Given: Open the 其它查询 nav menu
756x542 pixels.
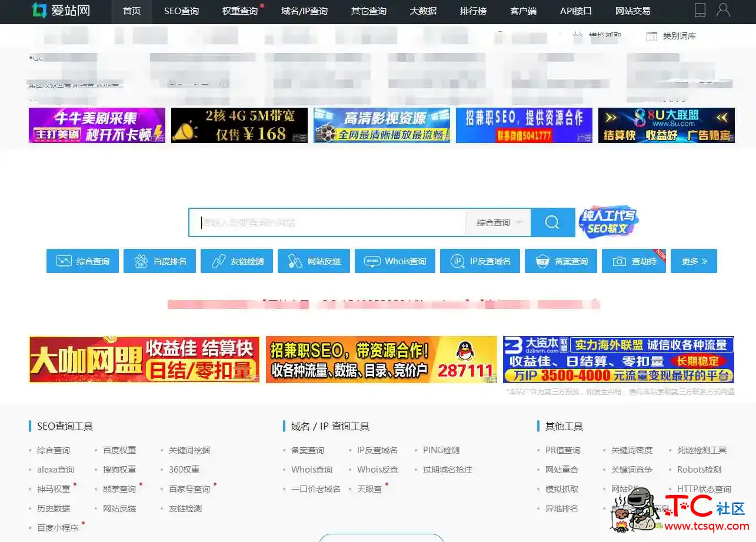Looking at the screenshot, I should click(369, 11).
